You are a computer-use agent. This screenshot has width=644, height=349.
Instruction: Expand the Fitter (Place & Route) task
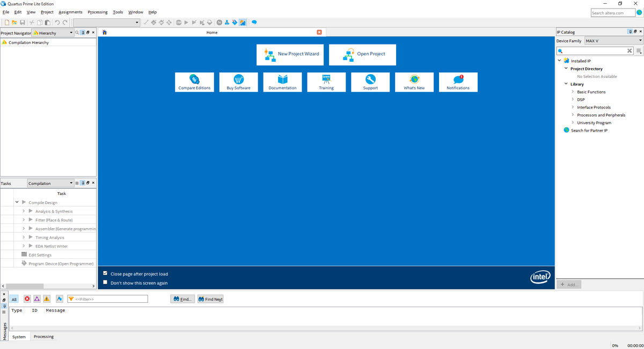coord(24,220)
